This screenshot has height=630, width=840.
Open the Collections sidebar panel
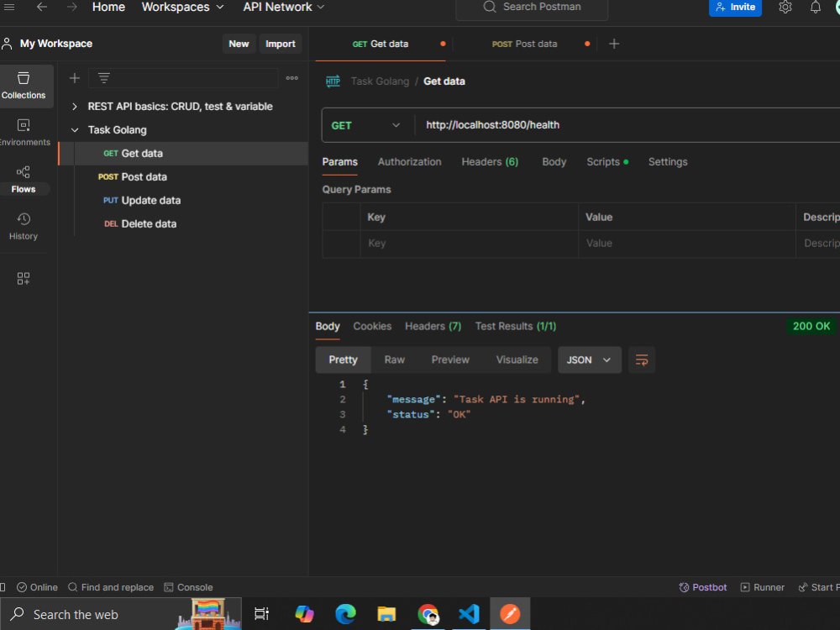click(x=24, y=86)
